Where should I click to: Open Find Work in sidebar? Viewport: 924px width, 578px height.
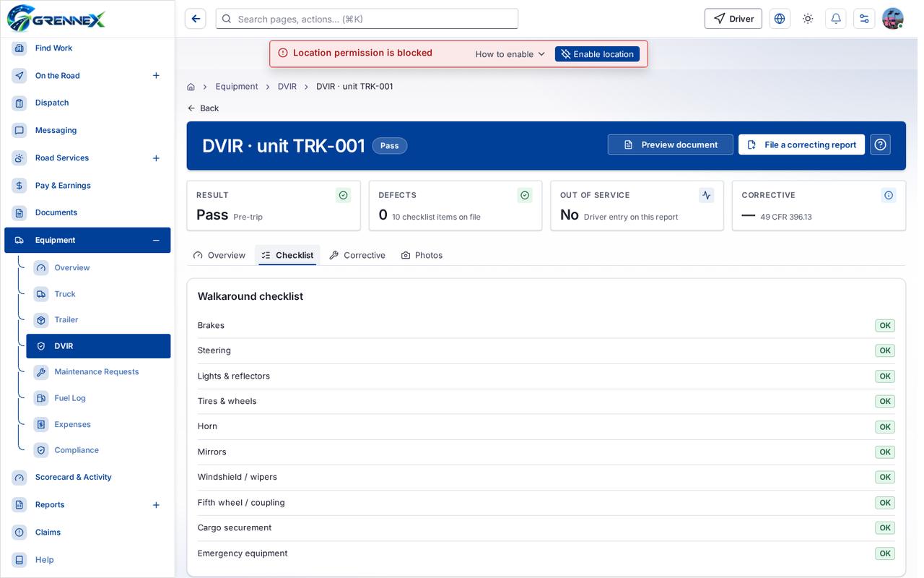pos(87,48)
